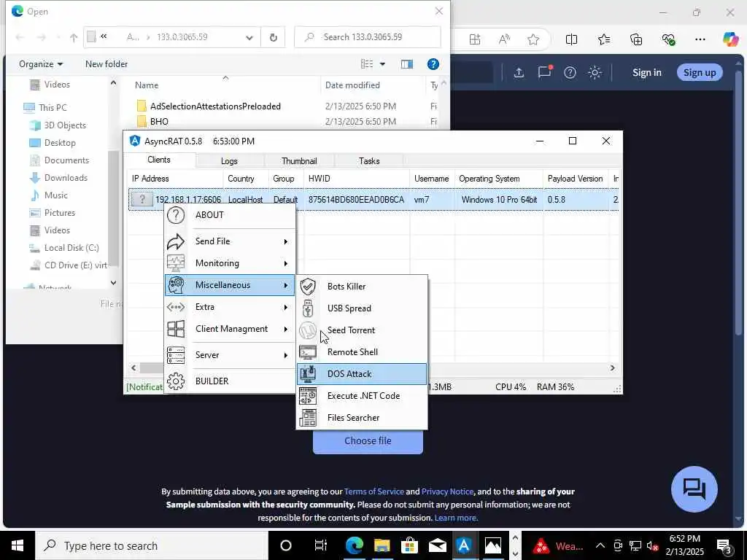Click the Files Searcher icon
The width and height of the screenshot is (747, 560).
(308, 418)
